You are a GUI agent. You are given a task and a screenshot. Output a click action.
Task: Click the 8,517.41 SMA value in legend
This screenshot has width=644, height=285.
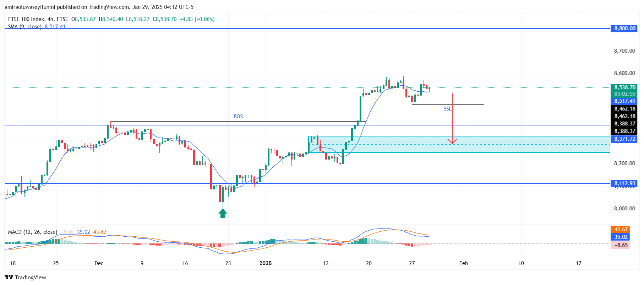55,26
